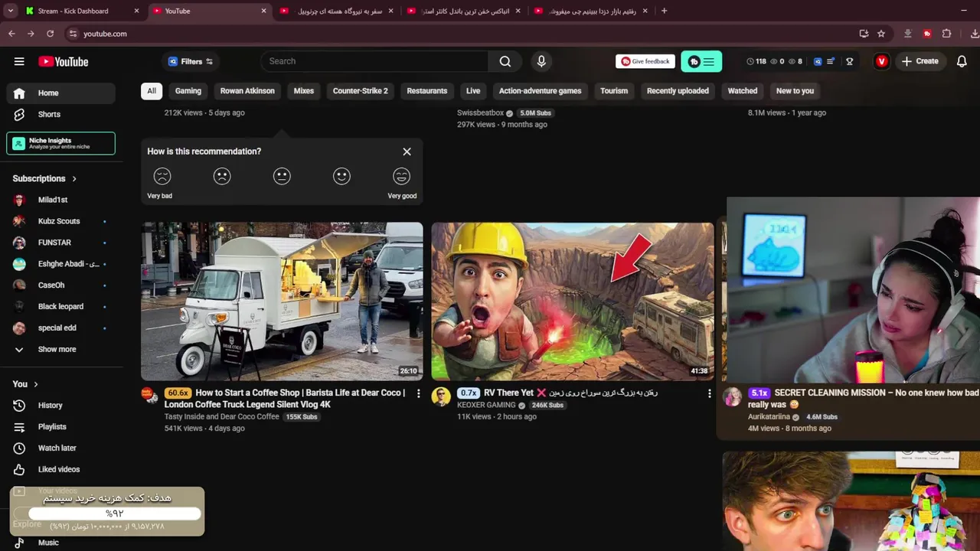This screenshot has width=980, height=551.
Task: Click the address bar URL youtube.com
Action: [105, 34]
